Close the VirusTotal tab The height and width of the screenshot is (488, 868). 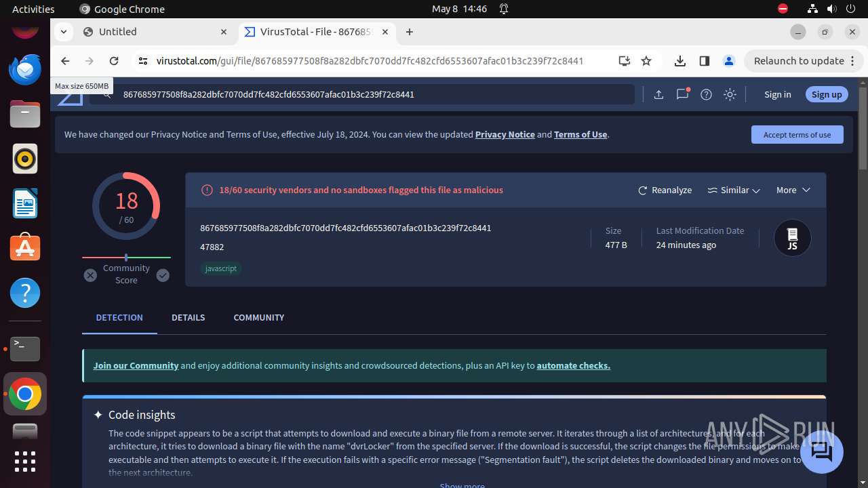tap(385, 32)
